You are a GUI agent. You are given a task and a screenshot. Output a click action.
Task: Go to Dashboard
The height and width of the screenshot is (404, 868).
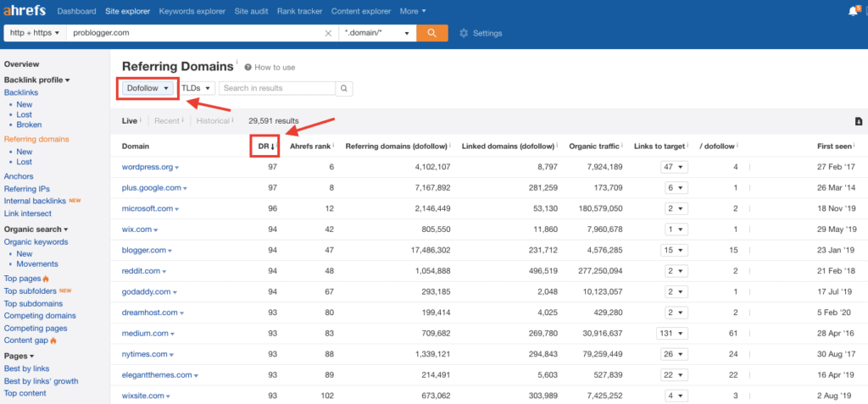(x=76, y=11)
